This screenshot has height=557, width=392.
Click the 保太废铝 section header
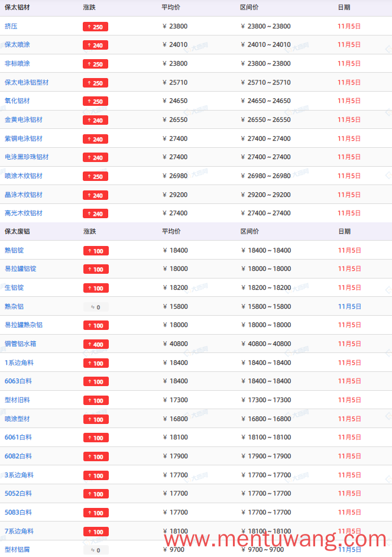(x=17, y=232)
